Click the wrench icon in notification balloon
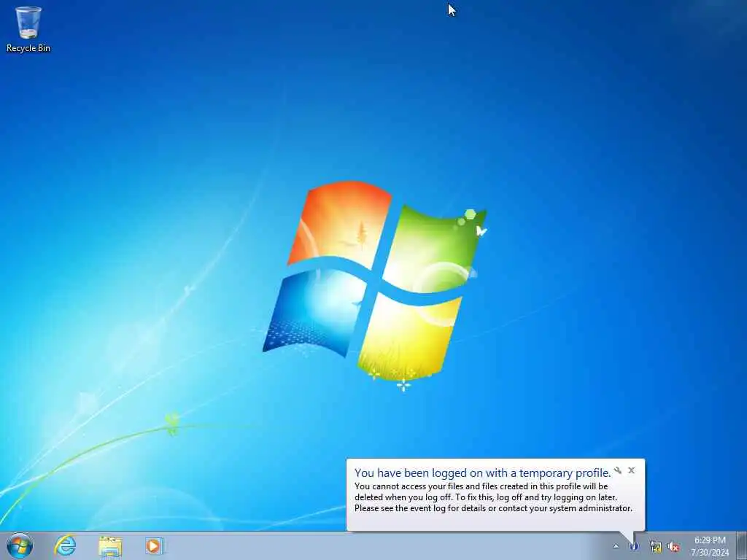The width and height of the screenshot is (747, 560). pos(617,470)
